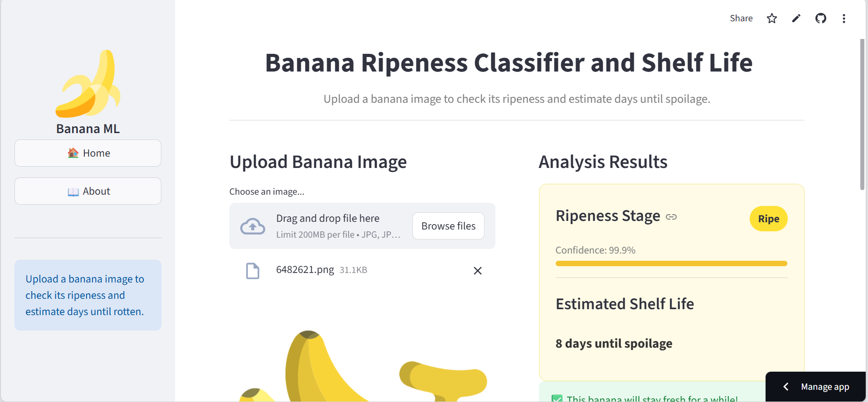Collapse the Manage app panel chevron
This screenshot has height=402, width=868.
click(x=786, y=387)
